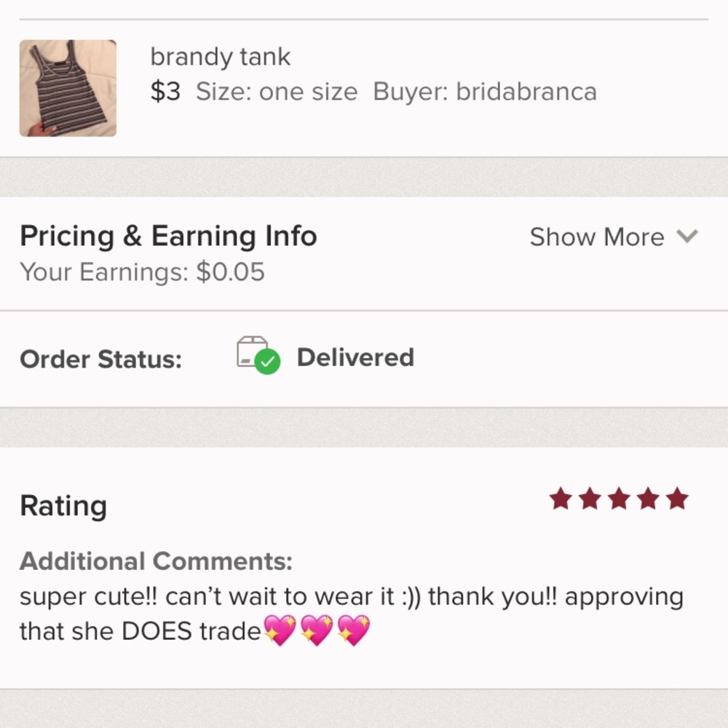Select the middle rating star
This screenshot has height=728, width=728.
click(x=618, y=499)
